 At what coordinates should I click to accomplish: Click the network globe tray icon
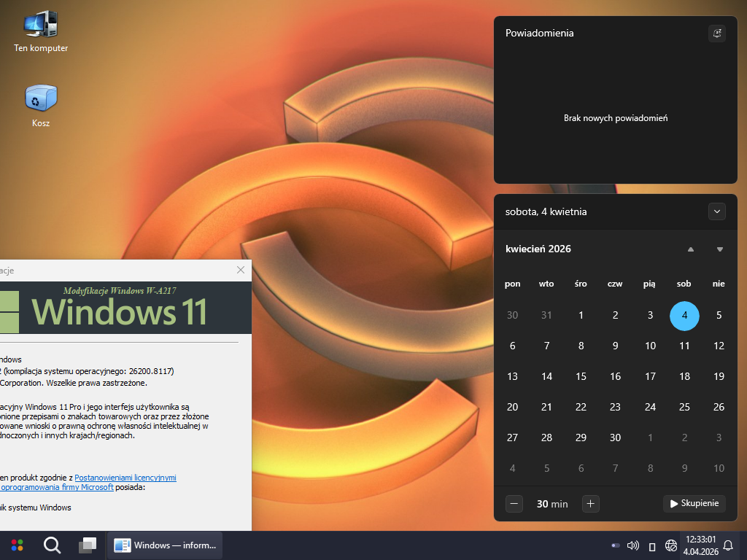[671, 545]
